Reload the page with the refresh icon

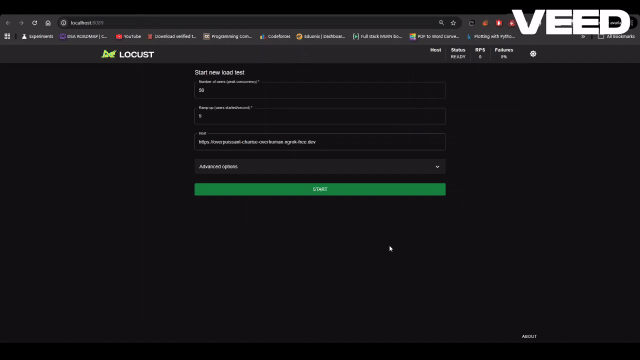[x=35, y=23]
